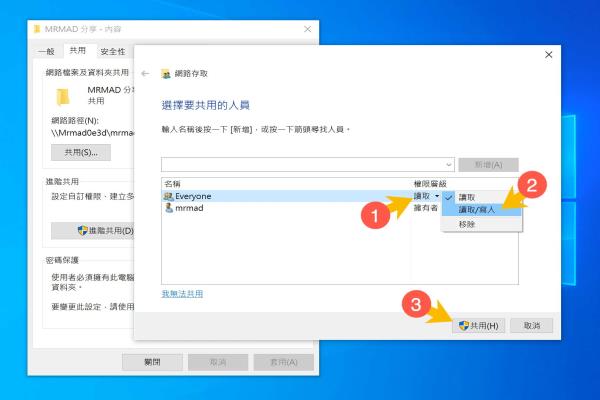Click 進階共用(D) button in properties window
600x400 pixels.
point(93,231)
